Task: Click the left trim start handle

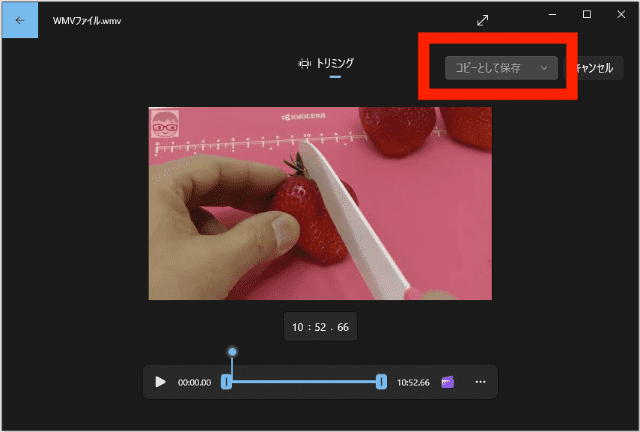Action: coord(226,382)
